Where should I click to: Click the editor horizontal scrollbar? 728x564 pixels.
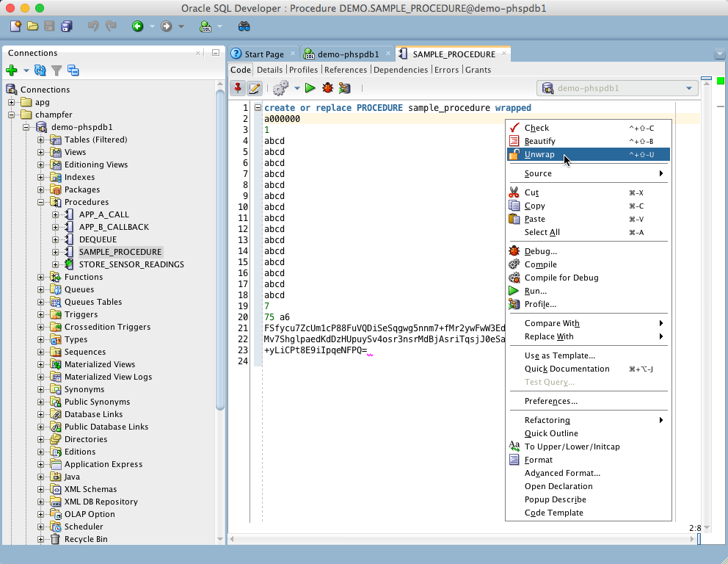[x=462, y=539]
